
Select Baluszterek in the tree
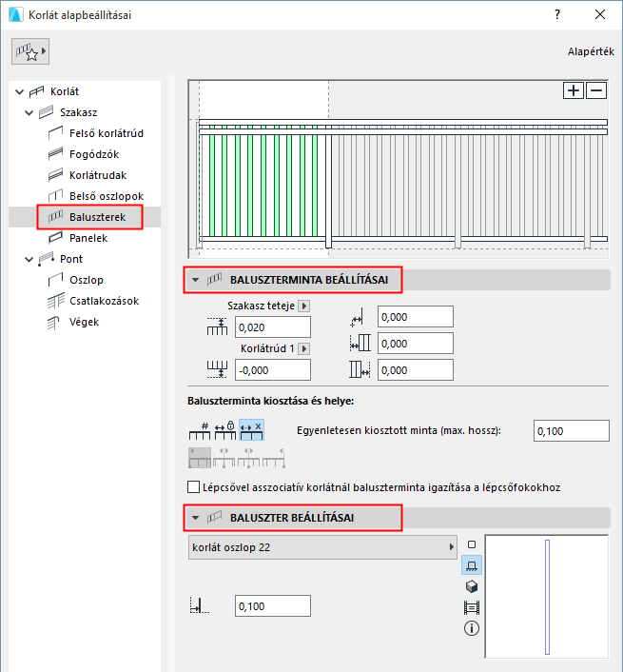(97, 217)
